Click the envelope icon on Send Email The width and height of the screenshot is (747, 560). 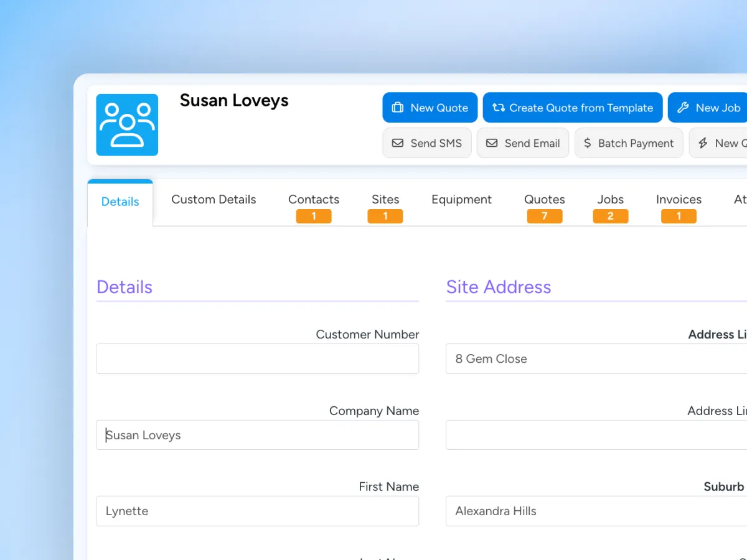[492, 143]
